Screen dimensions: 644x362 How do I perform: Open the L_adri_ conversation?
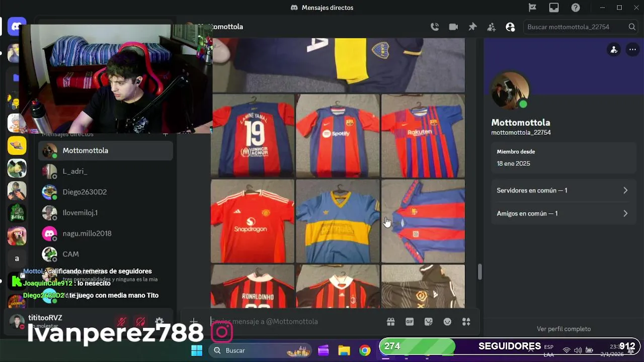(106, 171)
